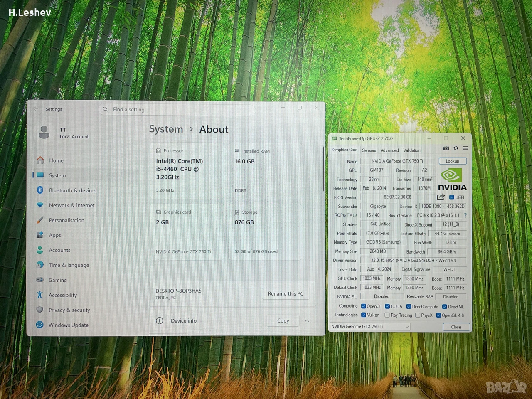Open the Validation tab
Viewport: 532px width, 399px height.
[412, 150]
